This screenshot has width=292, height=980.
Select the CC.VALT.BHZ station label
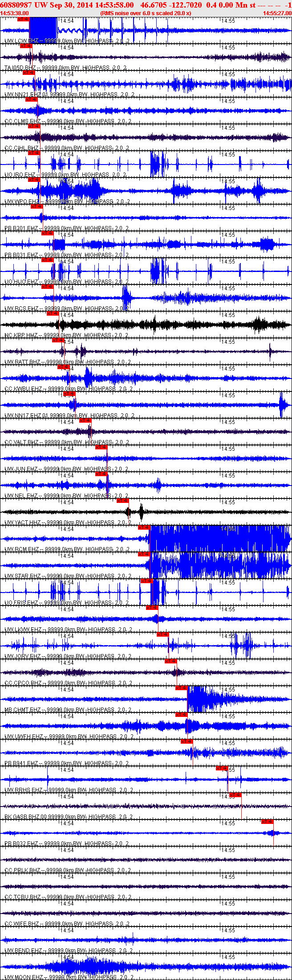67,442
